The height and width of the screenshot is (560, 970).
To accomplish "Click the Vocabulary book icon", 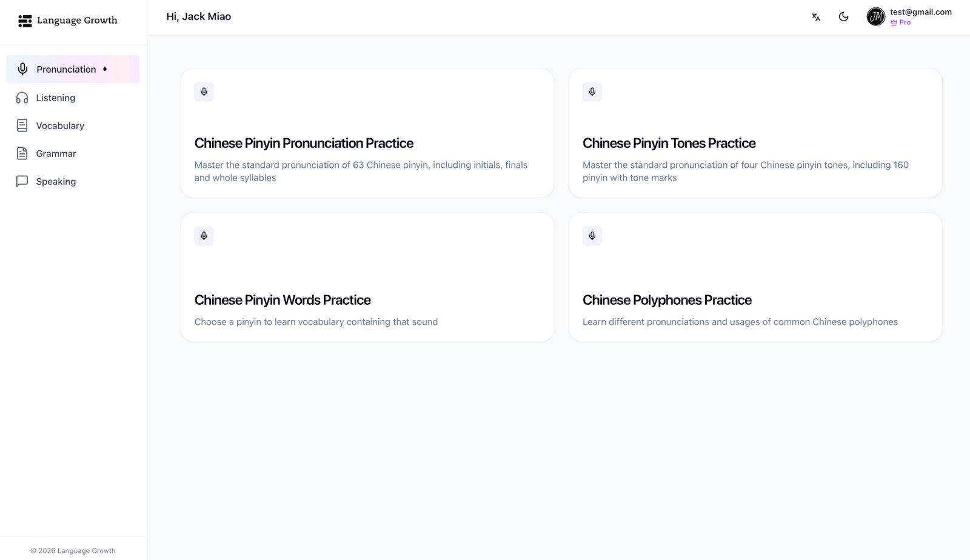I will [x=22, y=125].
